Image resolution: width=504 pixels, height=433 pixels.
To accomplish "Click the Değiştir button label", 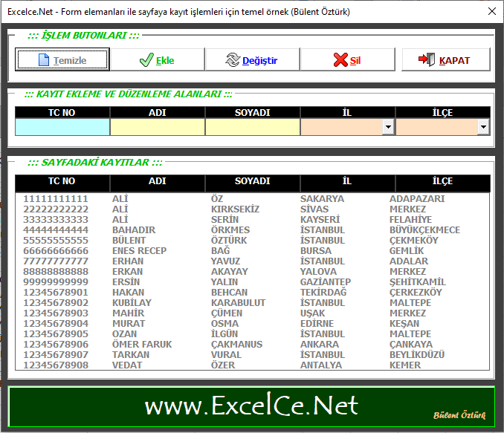I will 259,60.
